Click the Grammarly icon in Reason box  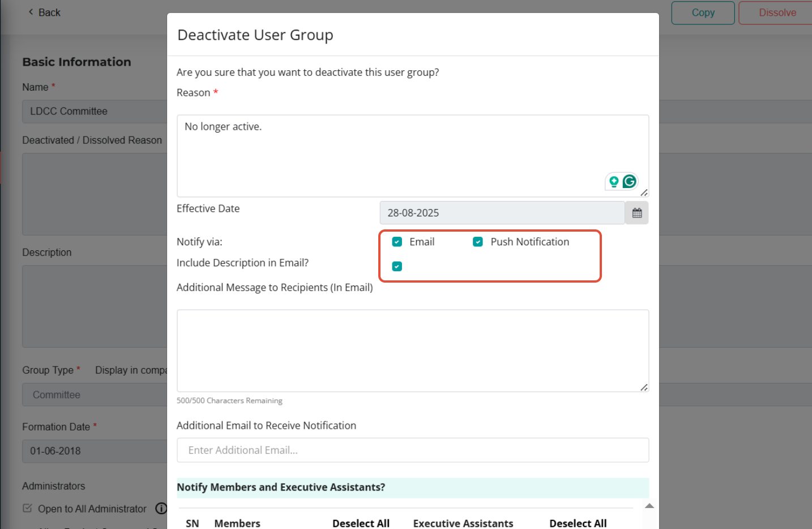click(x=629, y=181)
